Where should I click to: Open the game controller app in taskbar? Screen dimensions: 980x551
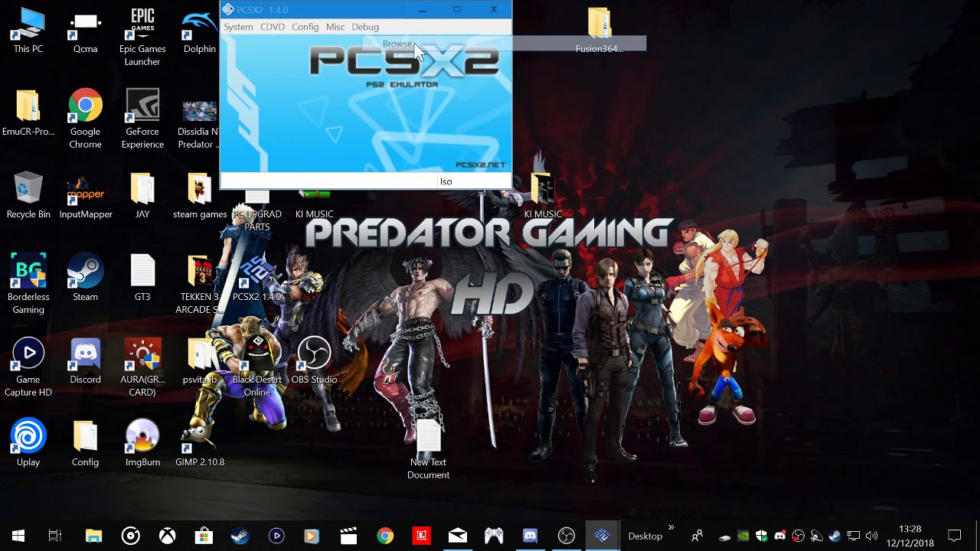tap(494, 536)
